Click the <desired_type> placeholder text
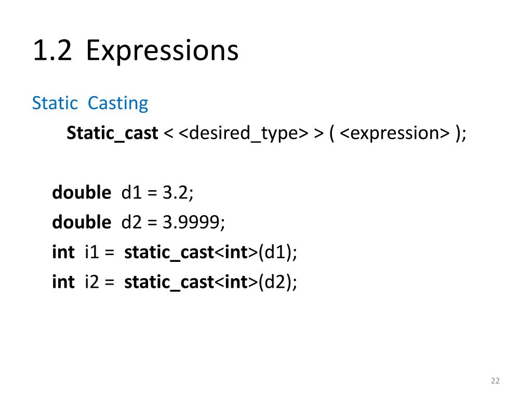The height and width of the screenshot is (399, 532). click(243, 133)
